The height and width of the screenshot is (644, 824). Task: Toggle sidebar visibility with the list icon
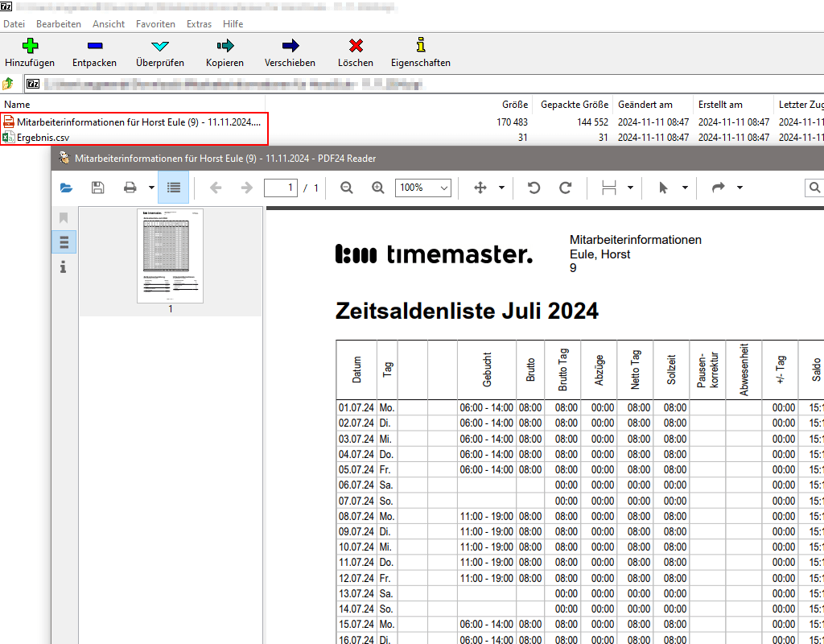coord(174,188)
